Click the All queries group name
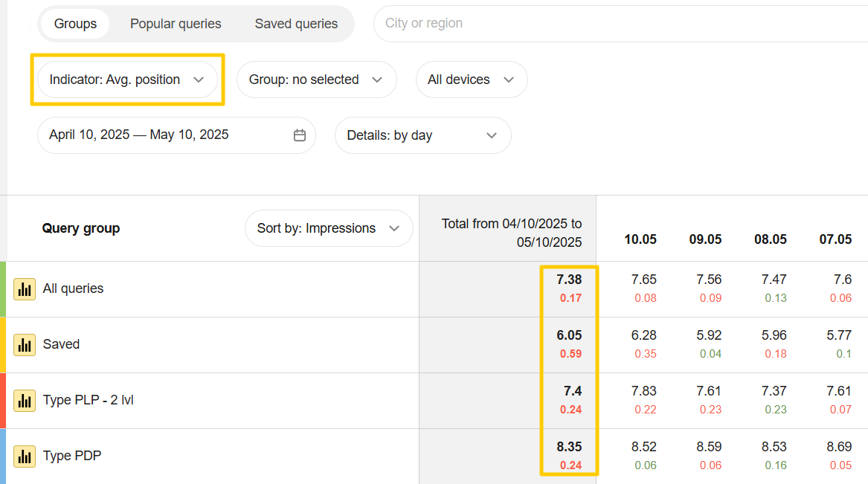868x484 pixels. click(x=73, y=288)
